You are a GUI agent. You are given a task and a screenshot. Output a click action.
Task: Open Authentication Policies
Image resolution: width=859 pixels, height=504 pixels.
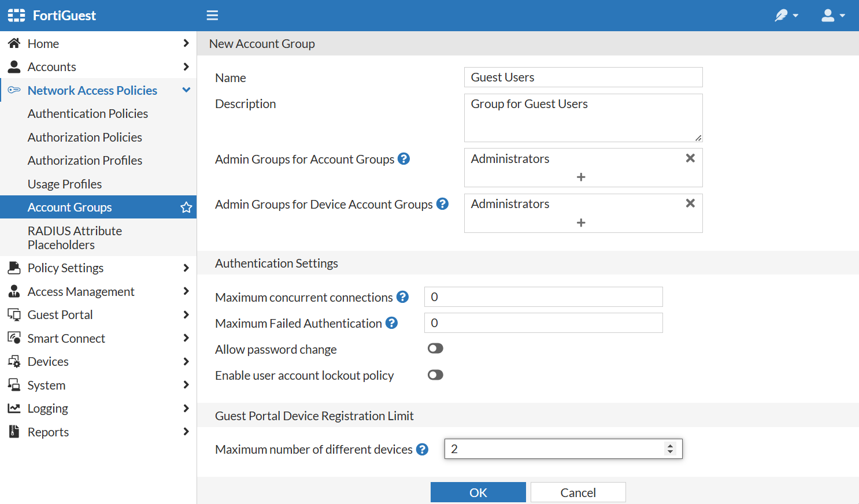pyautogui.click(x=87, y=113)
